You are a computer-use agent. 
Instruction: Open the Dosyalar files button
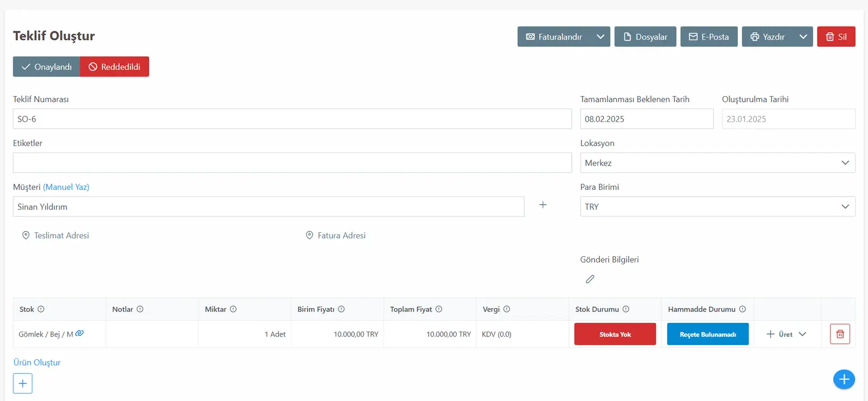pos(645,37)
